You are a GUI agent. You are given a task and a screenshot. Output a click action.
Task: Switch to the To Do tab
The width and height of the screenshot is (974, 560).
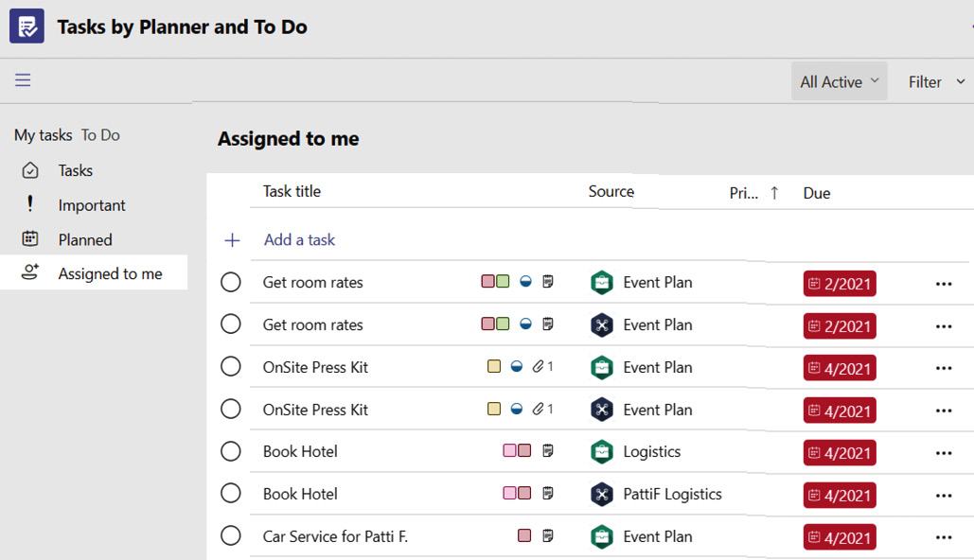(100, 134)
